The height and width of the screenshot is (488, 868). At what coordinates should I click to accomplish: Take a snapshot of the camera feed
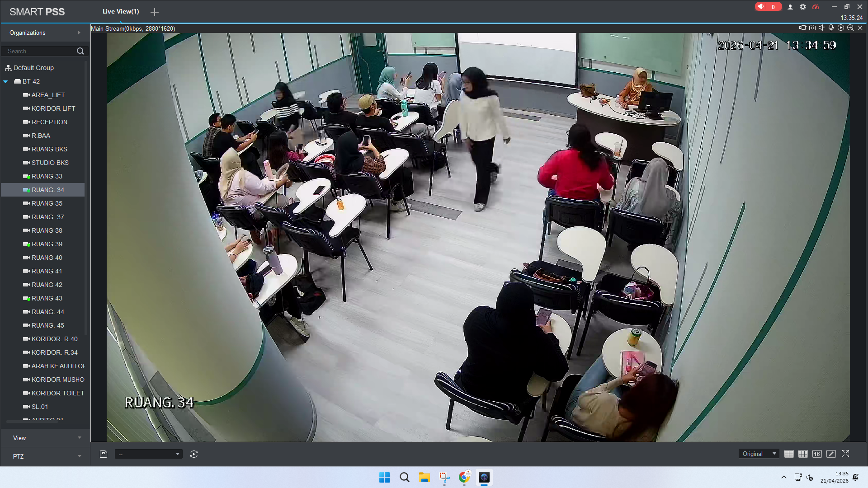click(812, 28)
